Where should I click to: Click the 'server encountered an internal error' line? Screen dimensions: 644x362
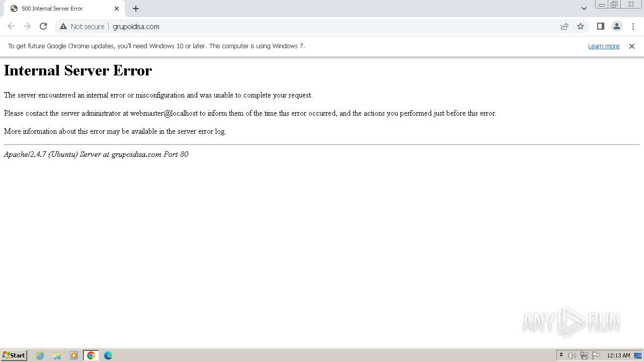[x=158, y=95]
